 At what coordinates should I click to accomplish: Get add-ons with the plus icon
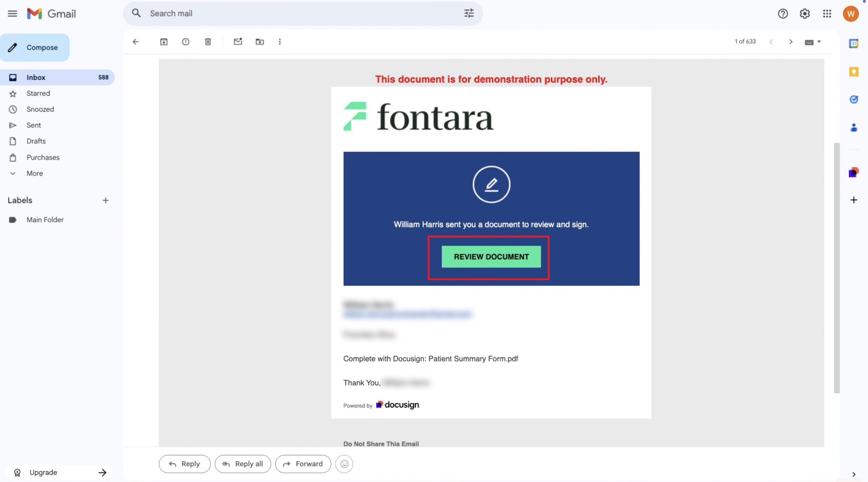click(x=854, y=200)
